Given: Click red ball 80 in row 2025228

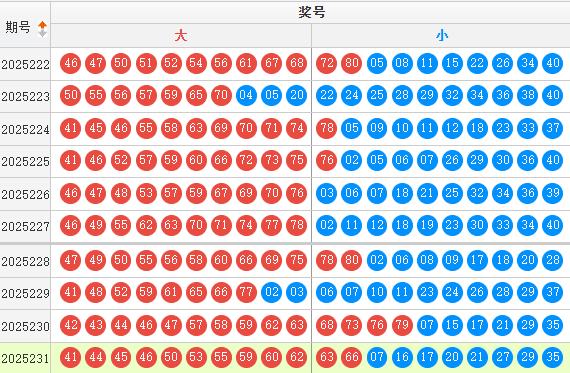Looking at the screenshot, I should tap(352, 260).
